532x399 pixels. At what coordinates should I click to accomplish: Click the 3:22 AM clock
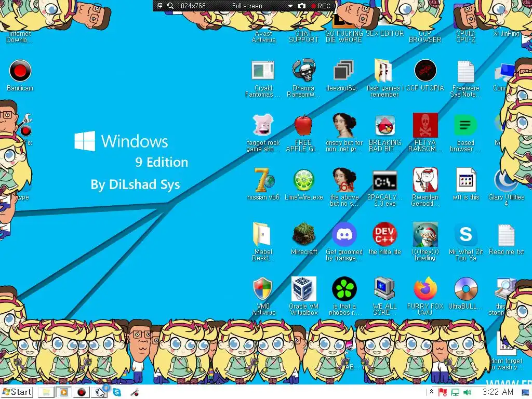498,392
